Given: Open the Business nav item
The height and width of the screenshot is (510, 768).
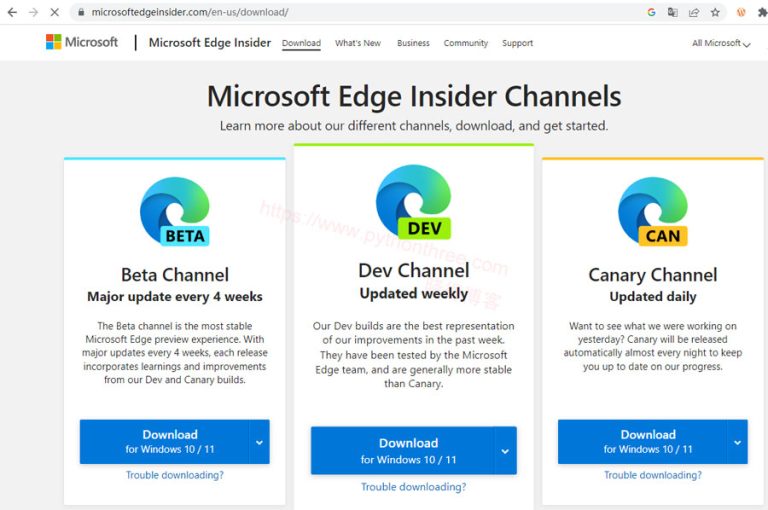Looking at the screenshot, I should click(413, 43).
